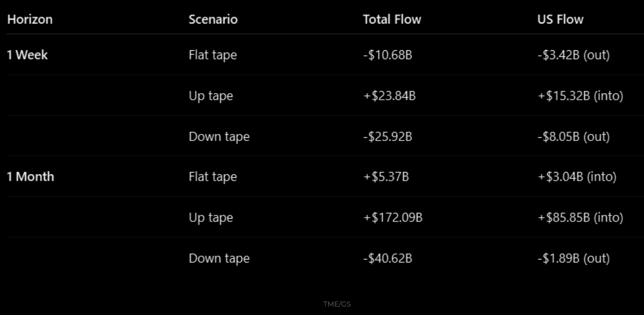This screenshot has width=644, height=315.
Task: Click the 1 Month Flat tape scenario
Action: [213, 177]
